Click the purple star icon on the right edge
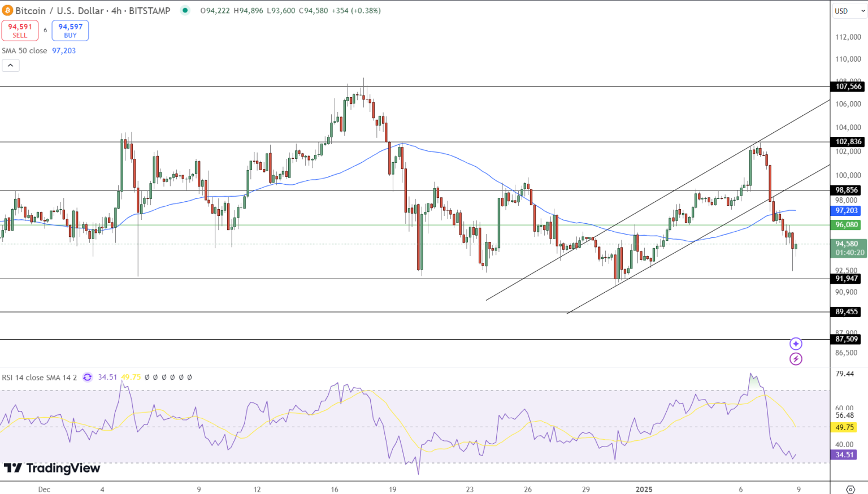This screenshot has height=494, width=868. tap(795, 343)
